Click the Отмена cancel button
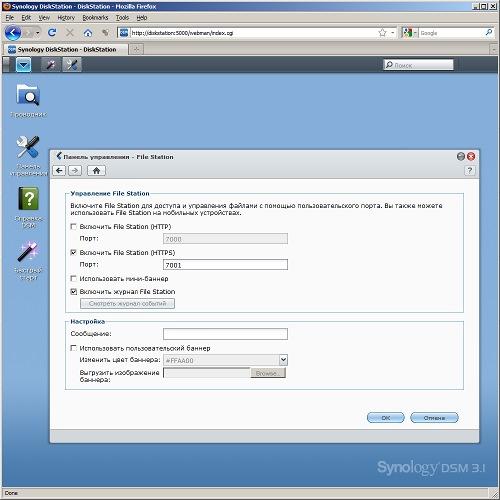This screenshot has width=500, height=500. pyautogui.click(x=434, y=417)
